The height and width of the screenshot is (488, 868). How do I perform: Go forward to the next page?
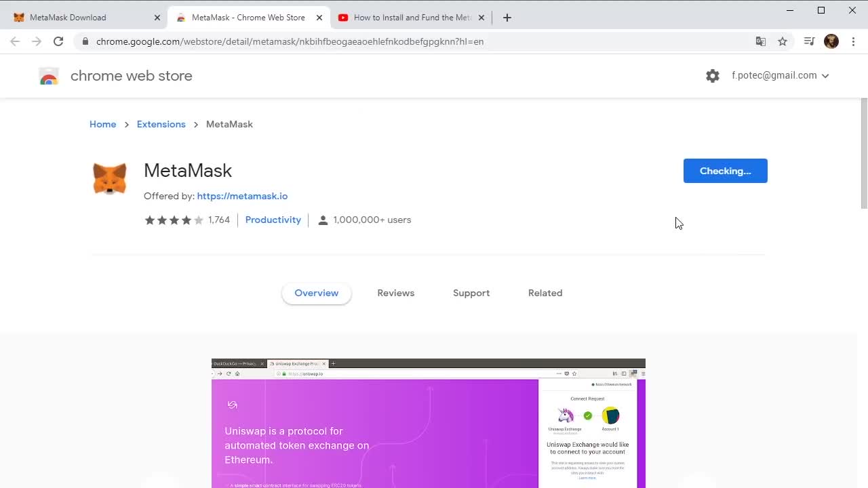pos(37,41)
